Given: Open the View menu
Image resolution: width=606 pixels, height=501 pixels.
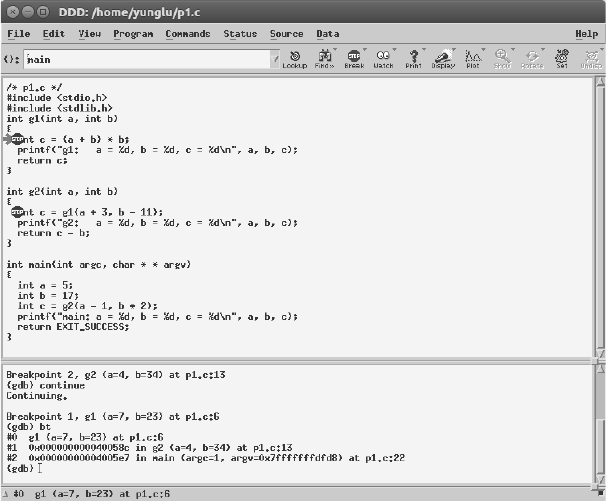Looking at the screenshot, I should [x=90, y=34].
